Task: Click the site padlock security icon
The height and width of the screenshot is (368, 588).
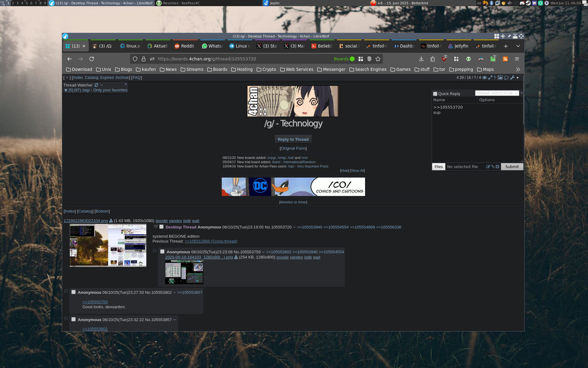Action: point(144,59)
